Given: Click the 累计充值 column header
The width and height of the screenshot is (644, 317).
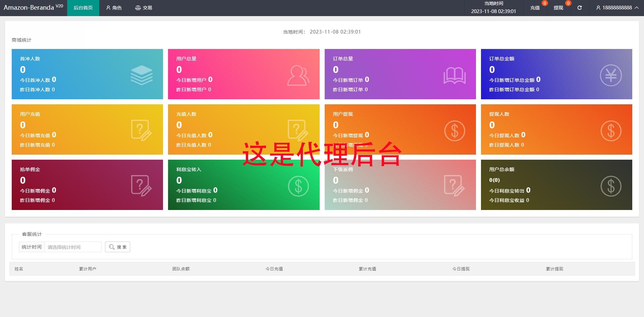Looking at the screenshot, I should pyautogui.click(x=367, y=269).
